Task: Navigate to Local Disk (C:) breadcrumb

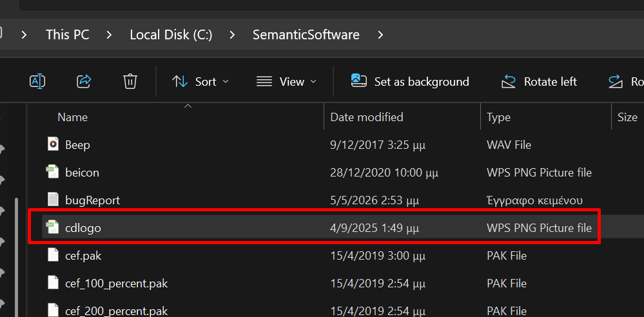Action: click(171, 35)
